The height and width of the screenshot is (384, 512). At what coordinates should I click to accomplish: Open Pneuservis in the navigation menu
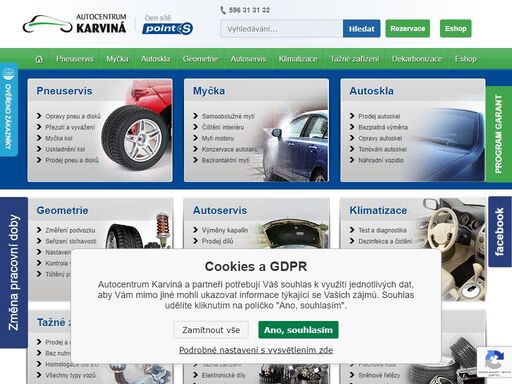tap(75, 59)
